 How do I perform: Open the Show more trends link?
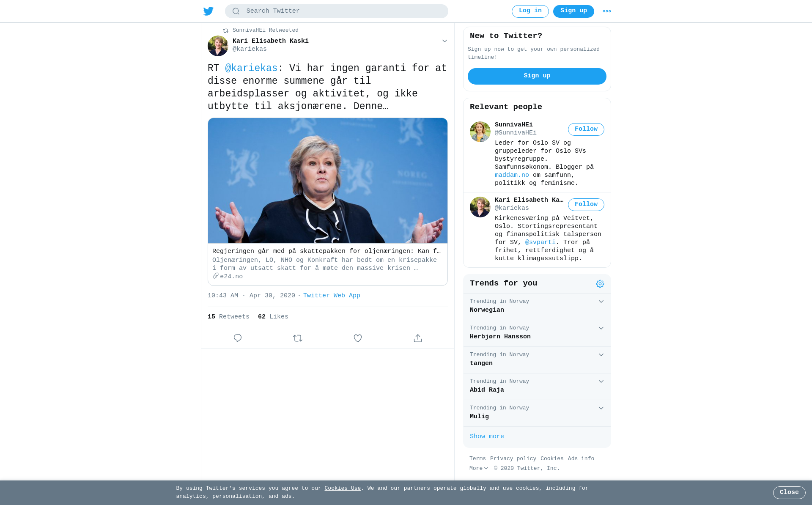(x=487, y=436)
